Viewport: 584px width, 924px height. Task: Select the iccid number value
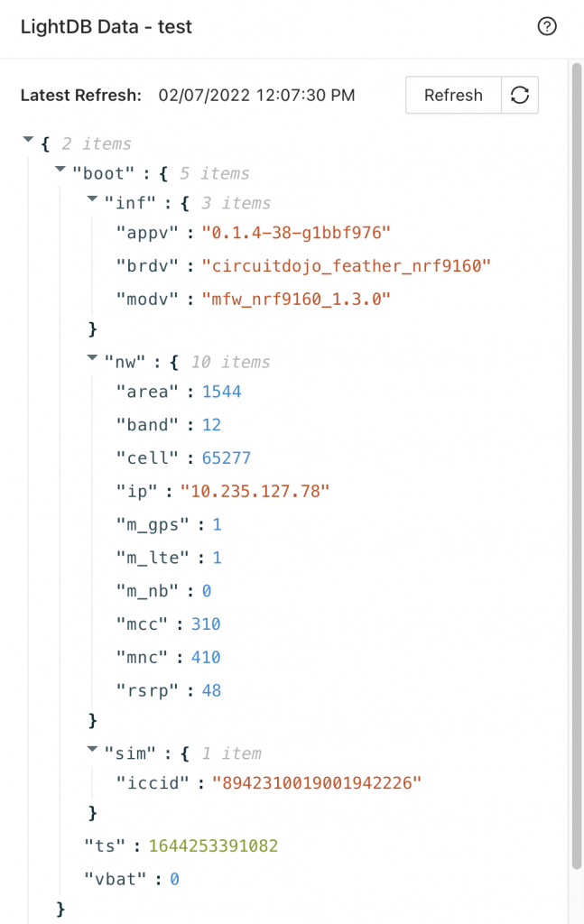point(317,782)
